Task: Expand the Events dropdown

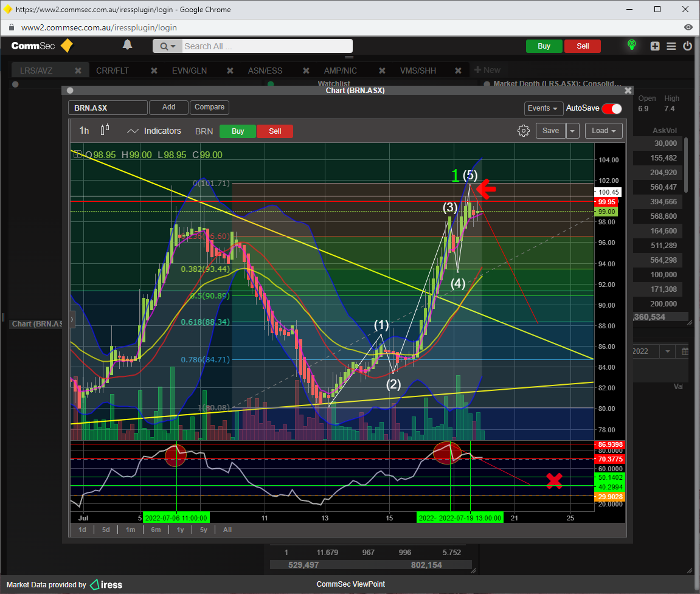Action: (x=542, y=109)
